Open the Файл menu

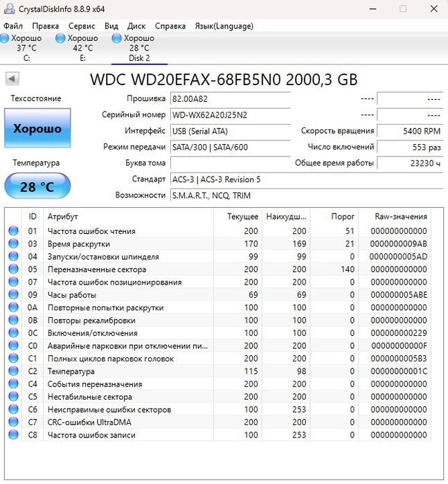tap(13, 26)
